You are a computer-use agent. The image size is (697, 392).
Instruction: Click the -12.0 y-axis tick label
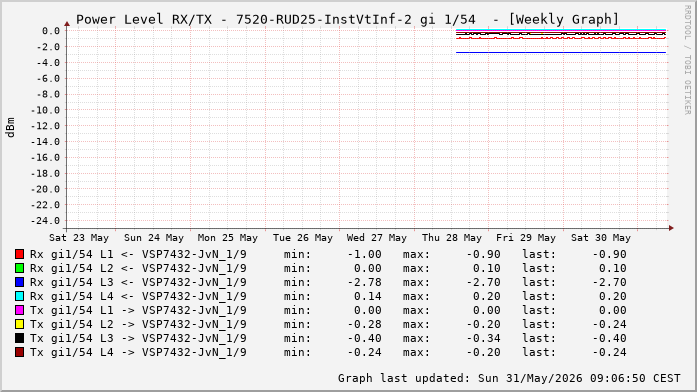(x=45, y=126)
